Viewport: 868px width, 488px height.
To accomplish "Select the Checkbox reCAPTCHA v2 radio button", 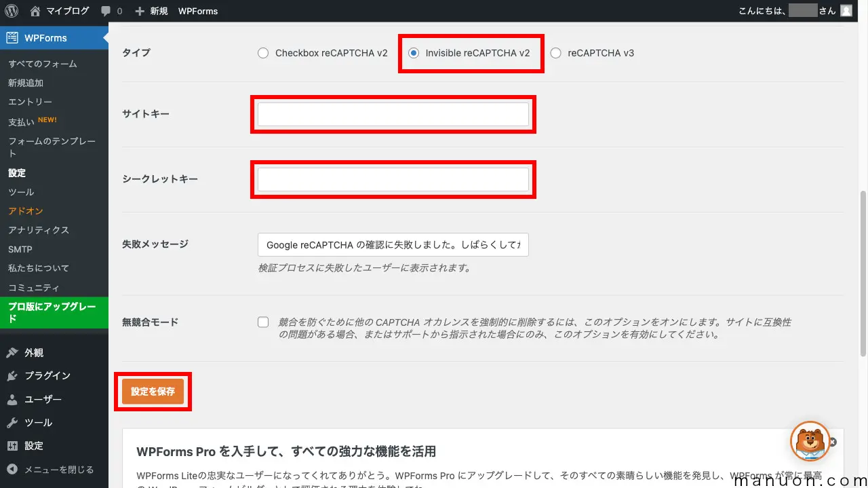I will point(263,53).
